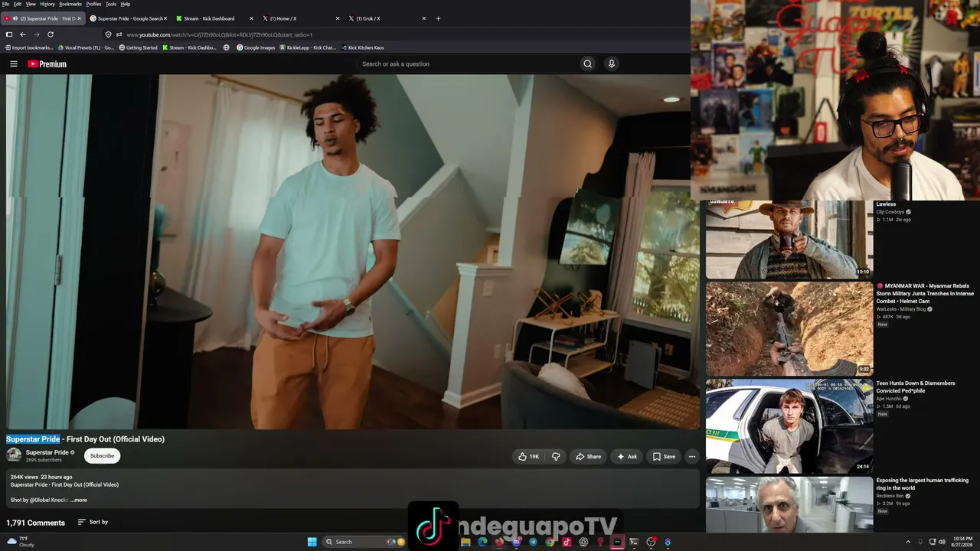Open Import bookmarks bookmark
The width and height of the screenshot is (980, 551).
point(29,47)
